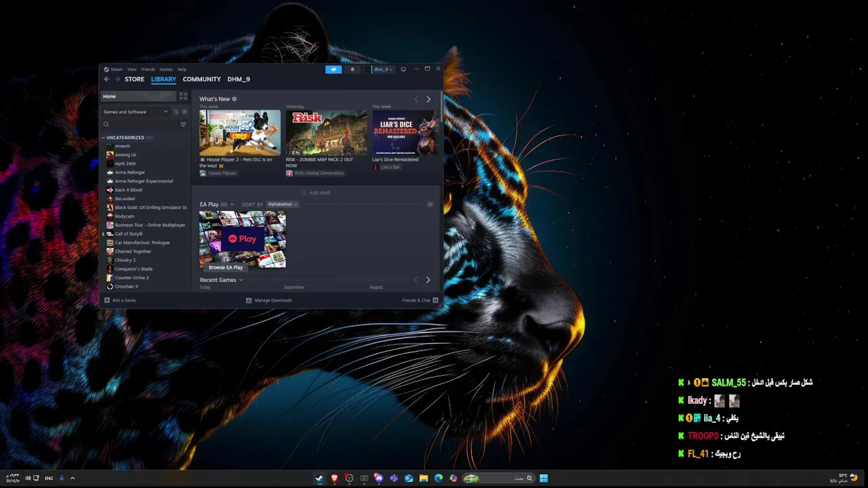Click the EA Play collection tile
This screenshot has width=868, height=488.
click(x=242, y=239)
